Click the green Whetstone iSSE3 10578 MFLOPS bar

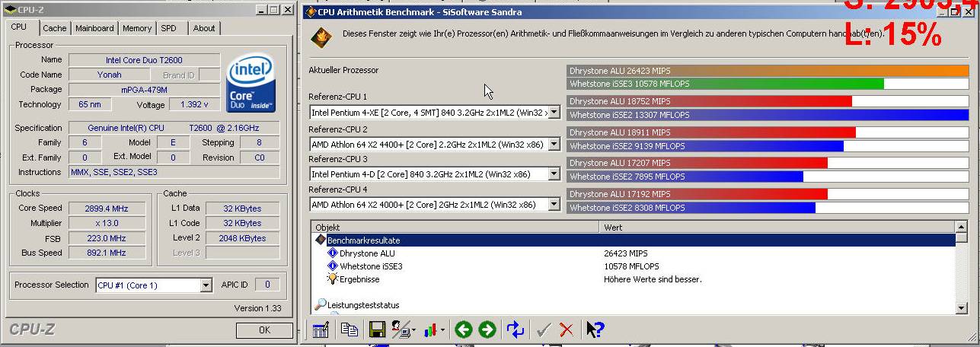pos(726,84)
